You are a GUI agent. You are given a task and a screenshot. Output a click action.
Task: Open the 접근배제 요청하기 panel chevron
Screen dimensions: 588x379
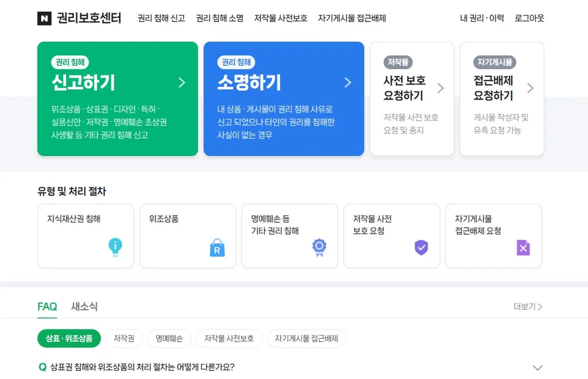pos(531,88)
